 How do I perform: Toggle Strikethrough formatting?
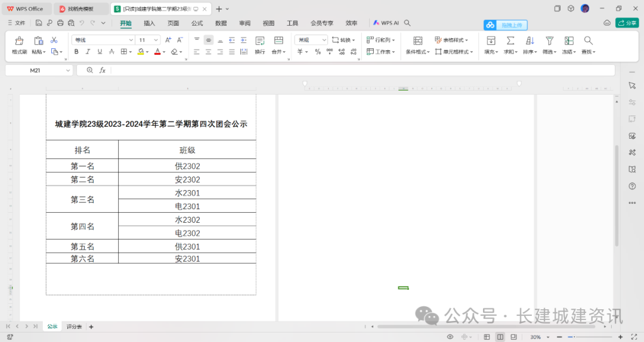(112, 52)
